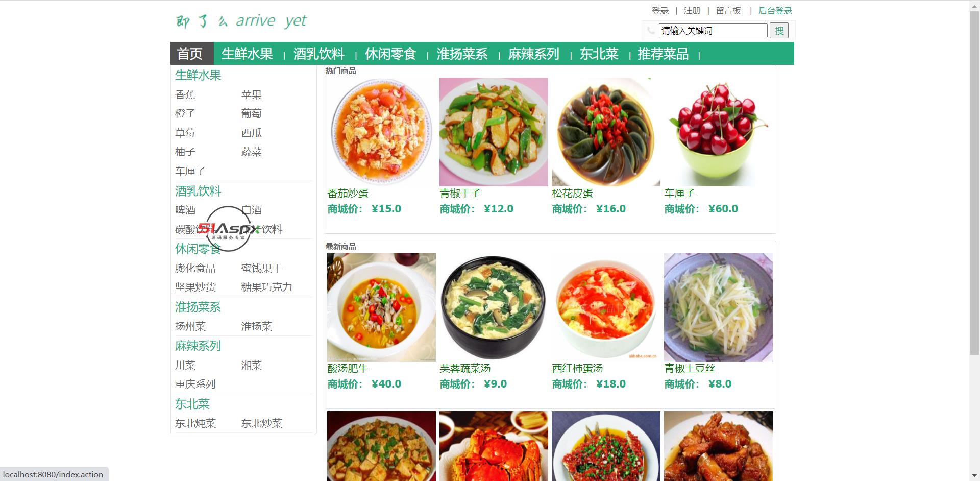Open 麻辣系列 in the navigation bar
The image size is (980, 481).
(534, 54)
